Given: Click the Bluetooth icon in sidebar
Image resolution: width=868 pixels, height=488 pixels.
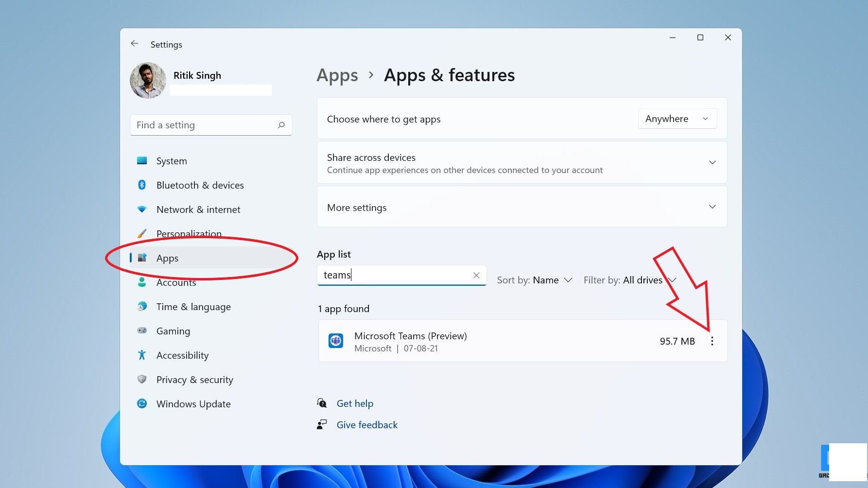Looking at the screenshot, I should coord(142,185).
